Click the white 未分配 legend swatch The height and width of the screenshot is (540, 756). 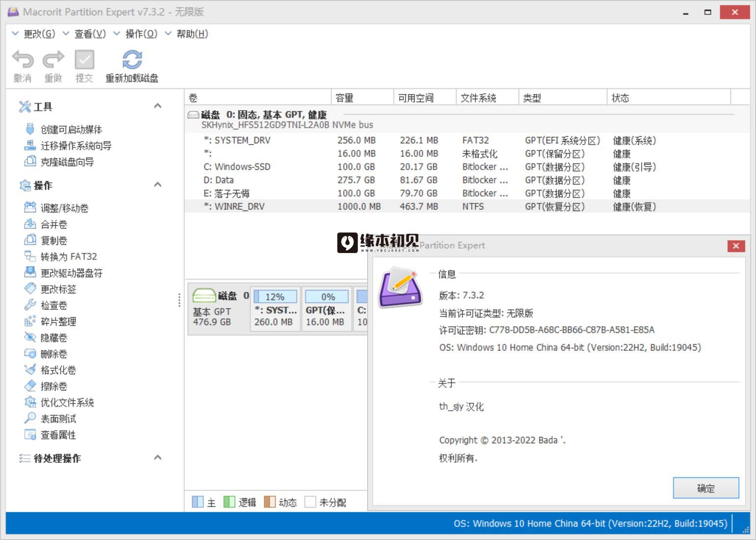coord(310,502)
